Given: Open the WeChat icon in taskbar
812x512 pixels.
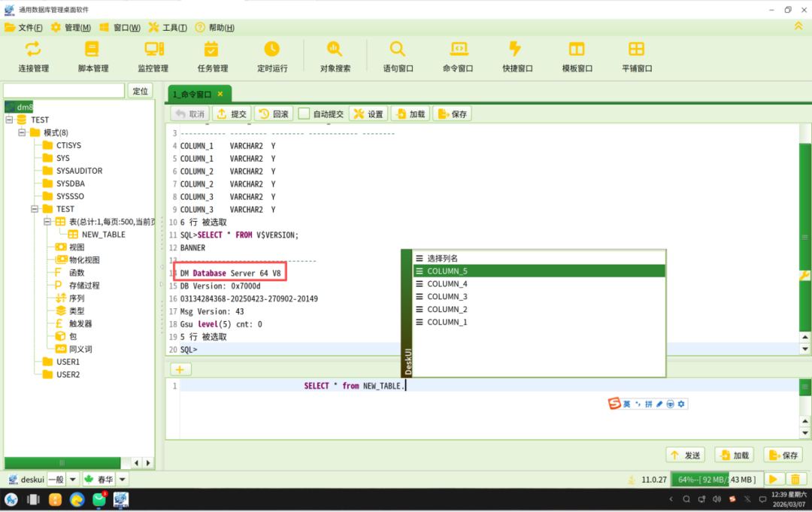Looking at the screenshot, I should pyautogui.click(x=99, y=499).
